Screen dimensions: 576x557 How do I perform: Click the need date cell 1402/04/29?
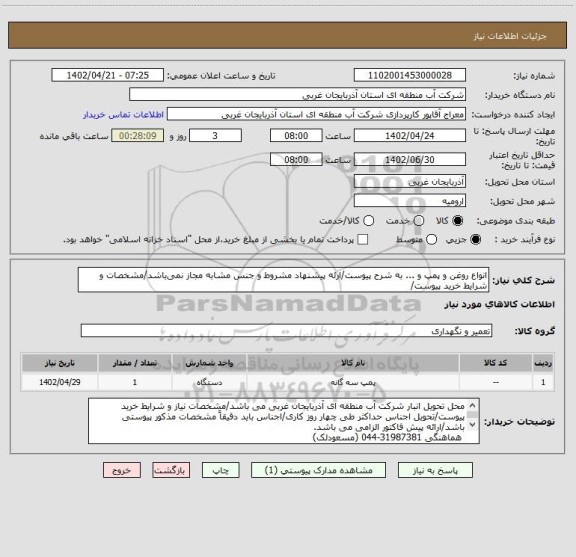60,382
